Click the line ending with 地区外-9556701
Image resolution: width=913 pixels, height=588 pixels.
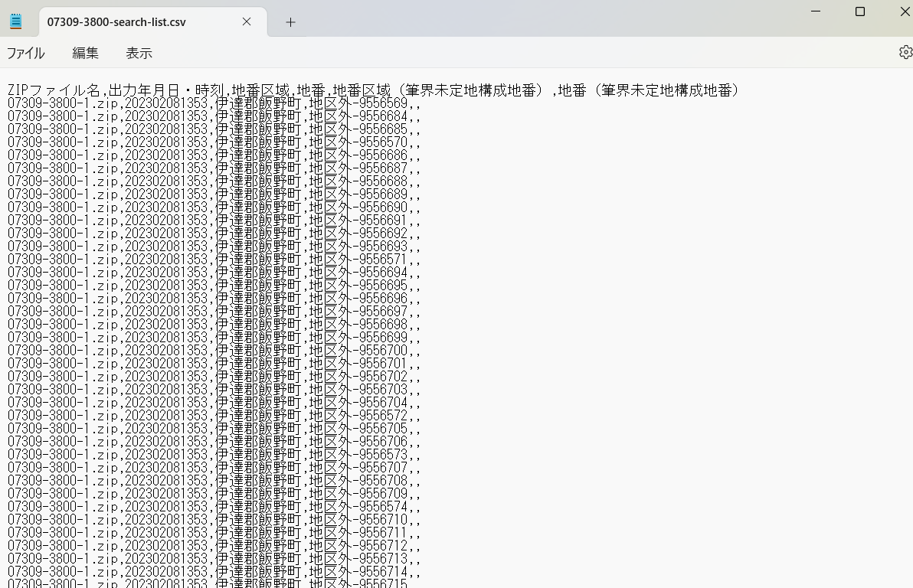coord(214,363)
